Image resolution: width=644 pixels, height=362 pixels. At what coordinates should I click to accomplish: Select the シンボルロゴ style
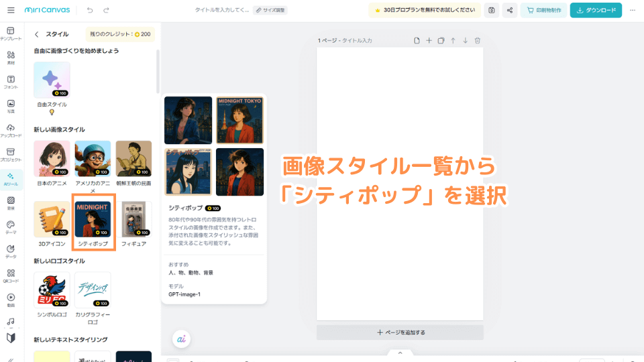(x=52, y=290)
